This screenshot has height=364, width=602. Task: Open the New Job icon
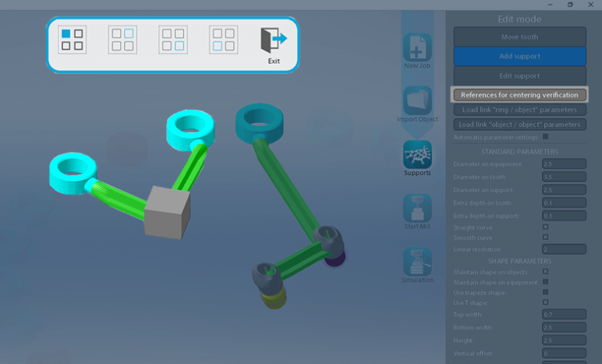[418, 47]
